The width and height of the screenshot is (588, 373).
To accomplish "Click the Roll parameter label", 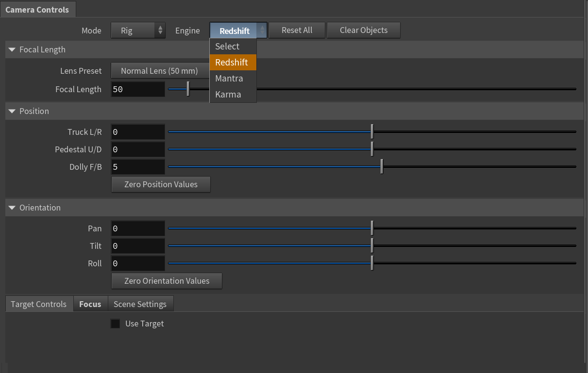I will pyautogui.click(x=95, y=263).
